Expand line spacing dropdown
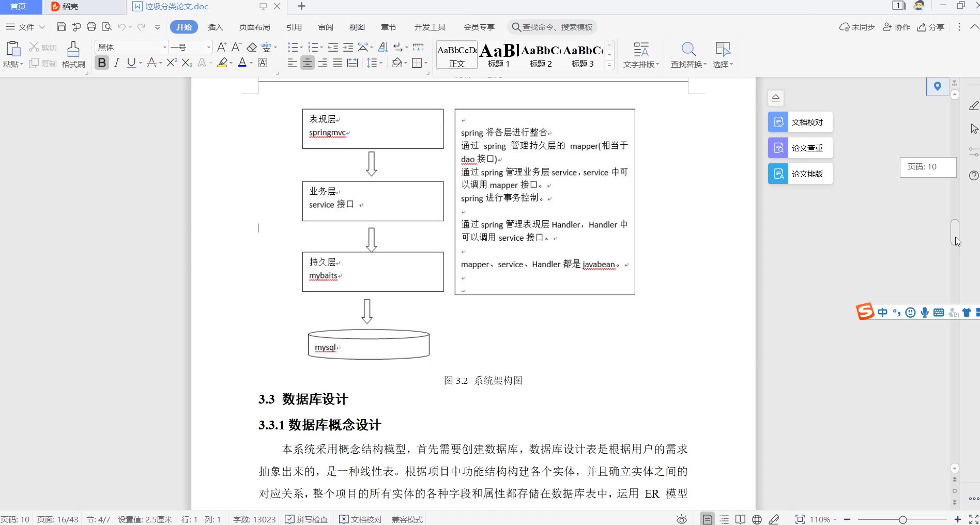The height and width of the screenshot is (525, 980). coord(381,63)
